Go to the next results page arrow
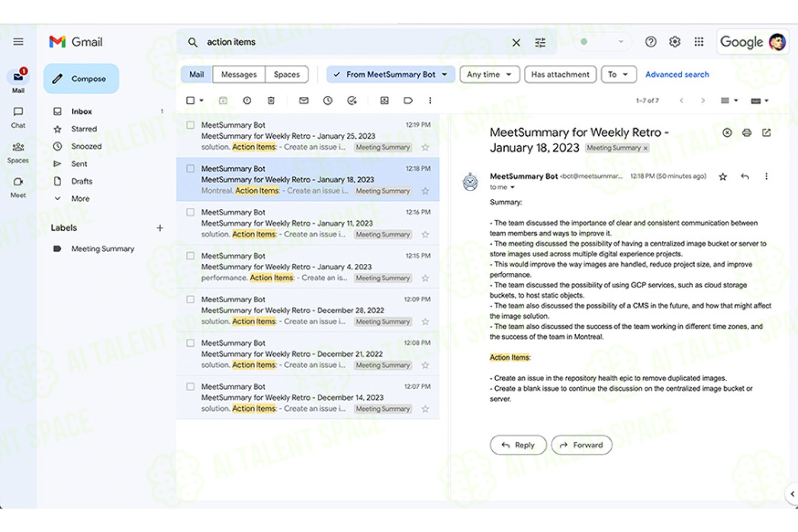 702,101
